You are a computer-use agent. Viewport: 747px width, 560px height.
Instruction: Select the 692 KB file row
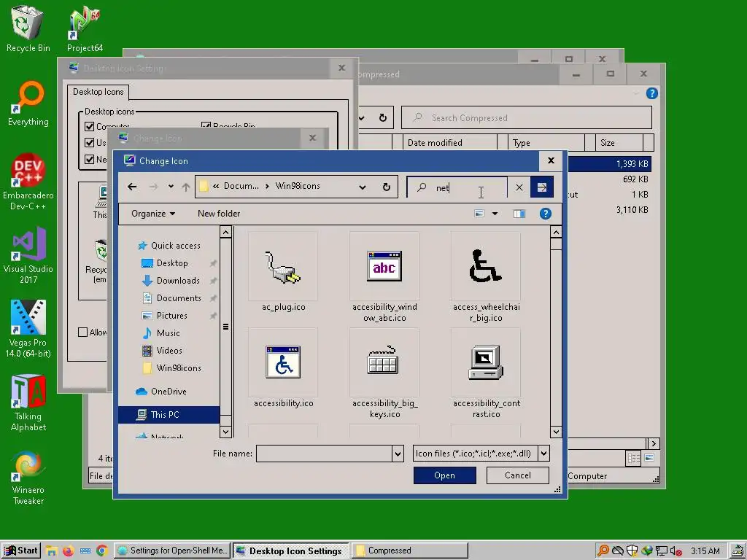click(610, 179)
